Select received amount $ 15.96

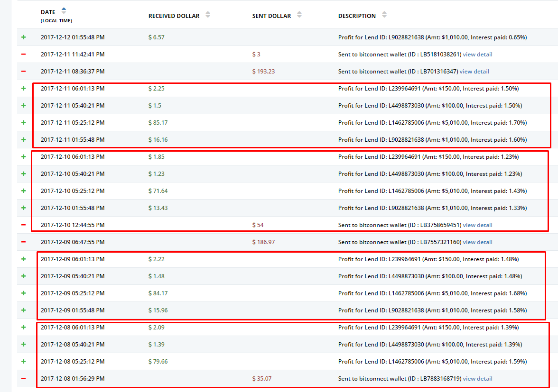pos(158,310)
